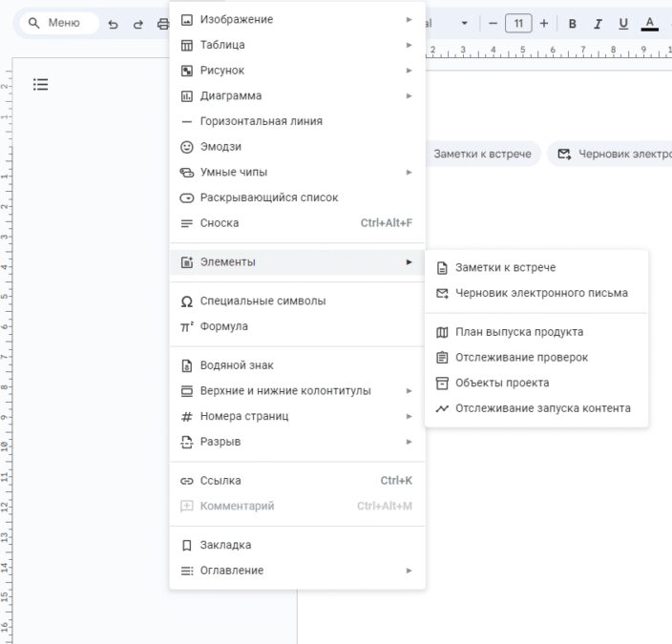Viewport: 672px width, 644px height.
Task: Toggle Underline formatting
Action: click(623, 24)
